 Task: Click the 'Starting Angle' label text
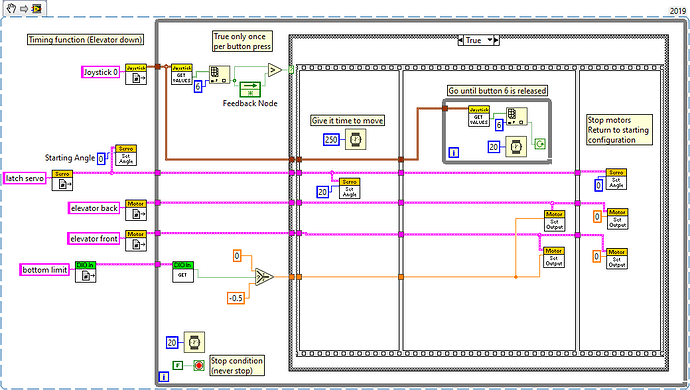(x=70, y=158)
